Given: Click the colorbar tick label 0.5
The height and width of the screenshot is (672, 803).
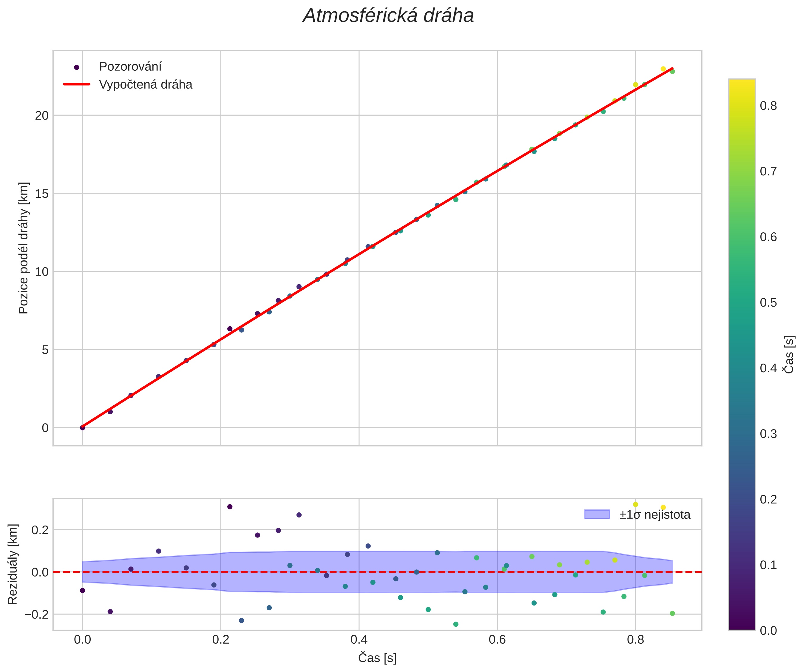Looking at the screenshot, I should click(768, 303).
